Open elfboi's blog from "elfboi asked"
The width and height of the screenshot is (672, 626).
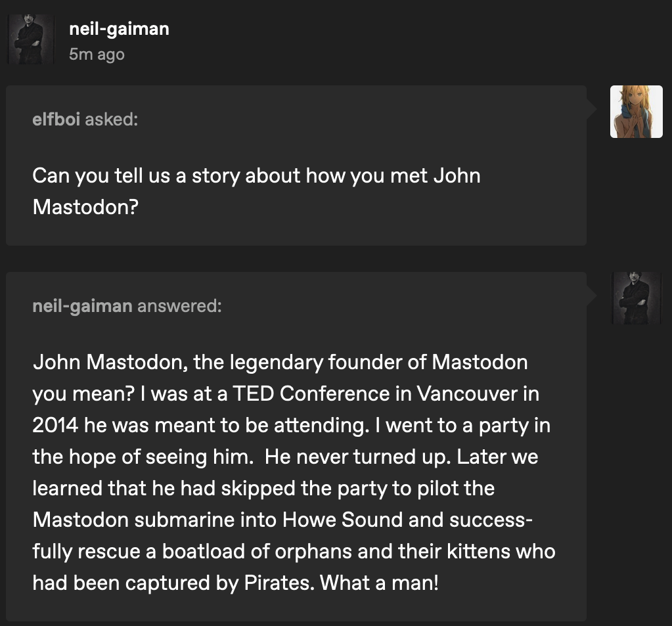tap(56, 120)
